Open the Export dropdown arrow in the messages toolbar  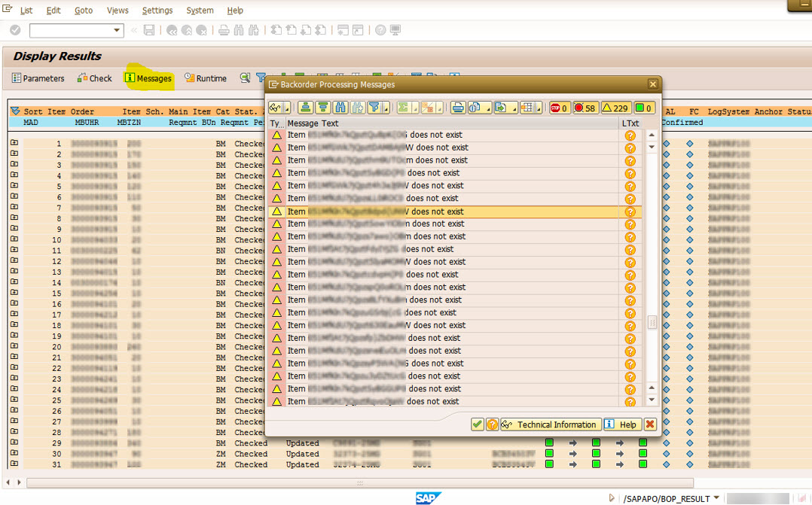[513, 108]
